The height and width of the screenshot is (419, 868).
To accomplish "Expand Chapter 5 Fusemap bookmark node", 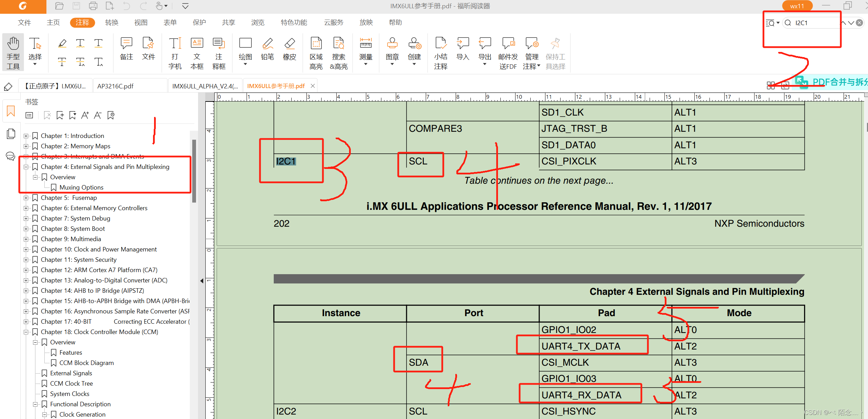I will tap(26, 198).
